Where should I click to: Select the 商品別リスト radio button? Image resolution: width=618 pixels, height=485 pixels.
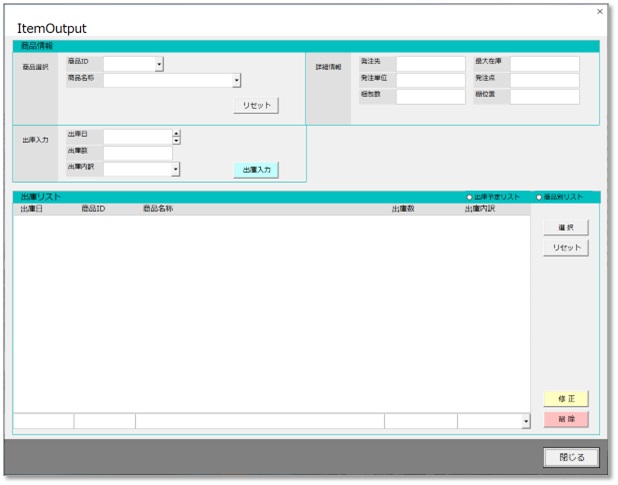(539, 197)
